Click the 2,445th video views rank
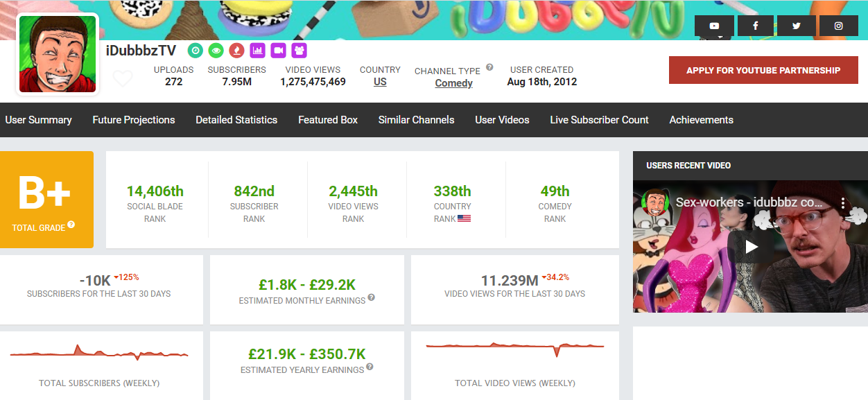The image size is (868, 400). click(353, 191)
